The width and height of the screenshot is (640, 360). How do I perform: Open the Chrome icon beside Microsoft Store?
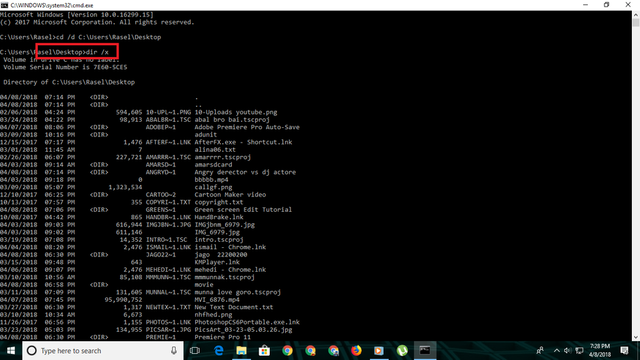coord(287,351)
